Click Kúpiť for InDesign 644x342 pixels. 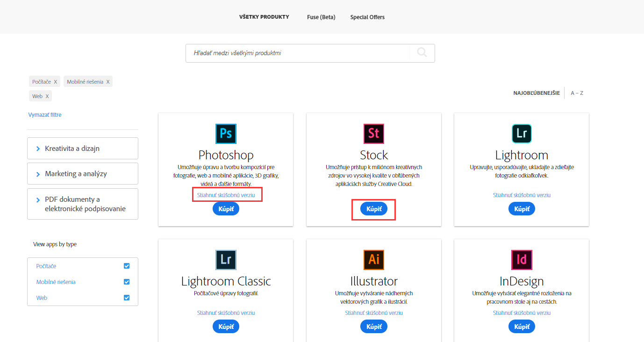coord(522,326)
